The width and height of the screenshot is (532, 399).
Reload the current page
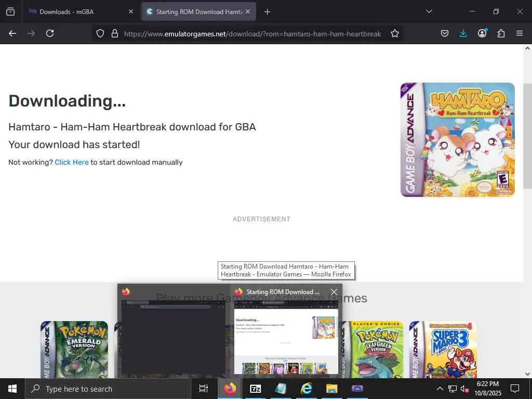click(50, 33)
